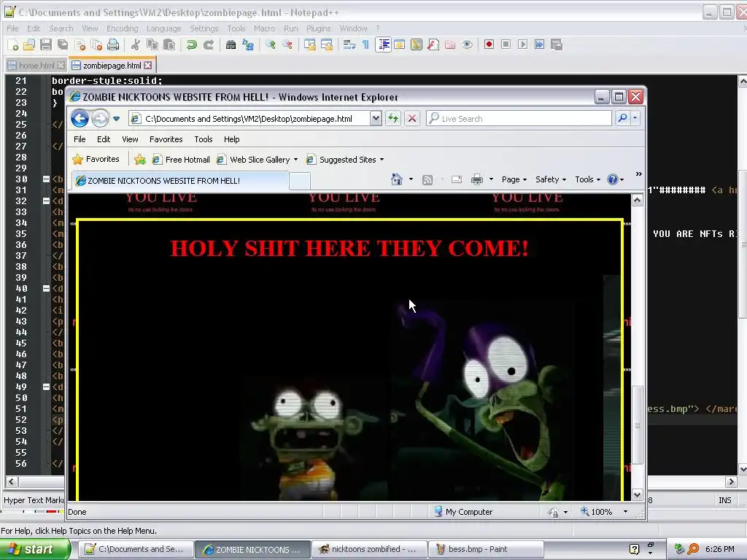Click IE Stop red X button
This screenshot has width=747, height=560.
coord(412,119)
